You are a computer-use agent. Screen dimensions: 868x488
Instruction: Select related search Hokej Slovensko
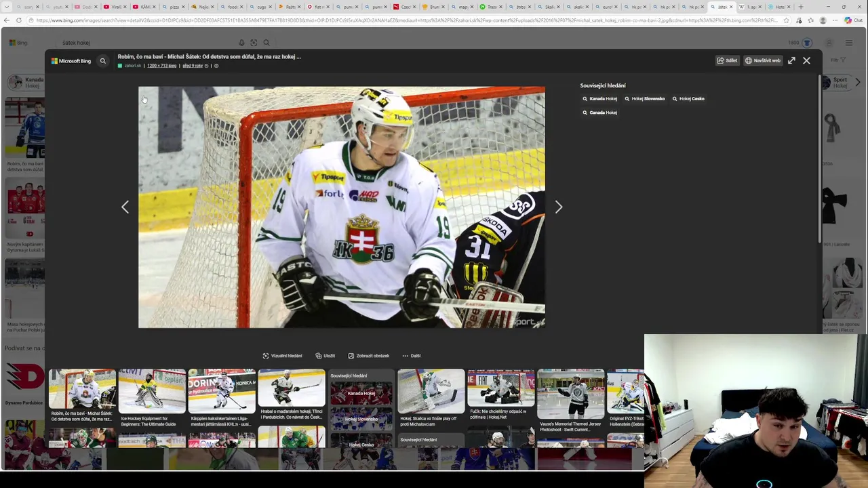(x=645, y=99)
